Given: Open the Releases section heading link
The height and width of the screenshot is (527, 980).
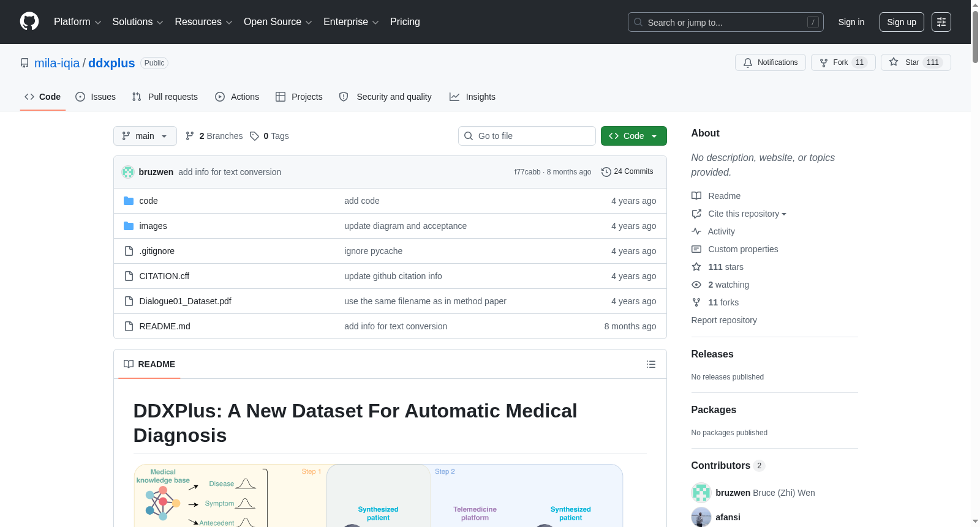Looking at the screenshot, I should (x=712, y=354).
